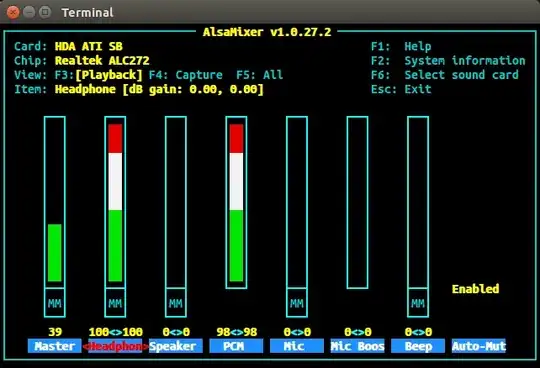Click the Headphone volume bar red zone
The width and height of the screenshot is (540, 368).
[115, 138]
